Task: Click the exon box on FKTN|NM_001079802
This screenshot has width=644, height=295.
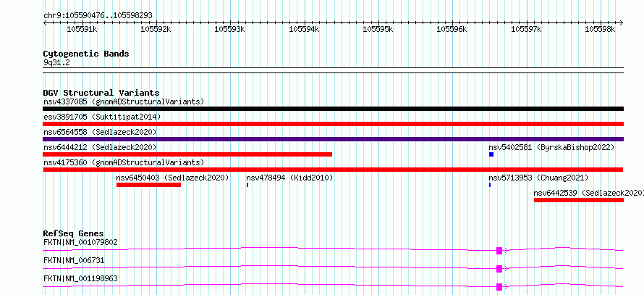Action: pyautogui.click(x=499, y=250)
